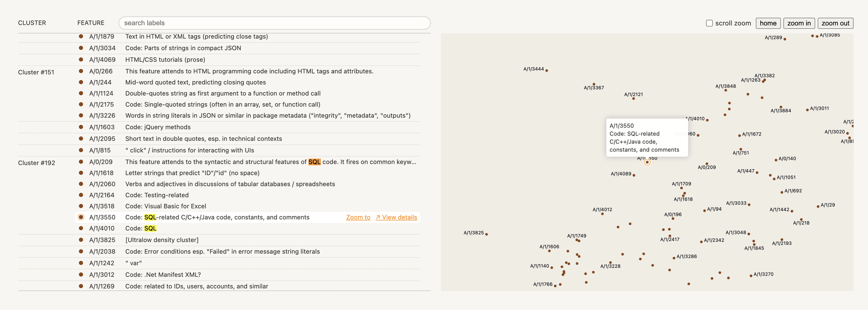868x310 pixels.
Task: Select the A/1/3825 point in the scatter plot
Action: [486, 234]
